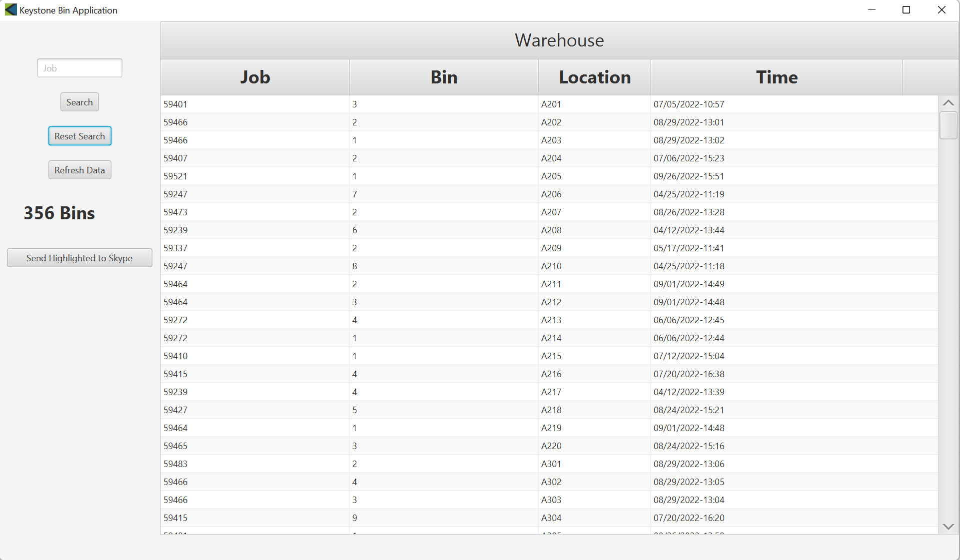Click Refresh Data to reload bins

click(79, 170)
